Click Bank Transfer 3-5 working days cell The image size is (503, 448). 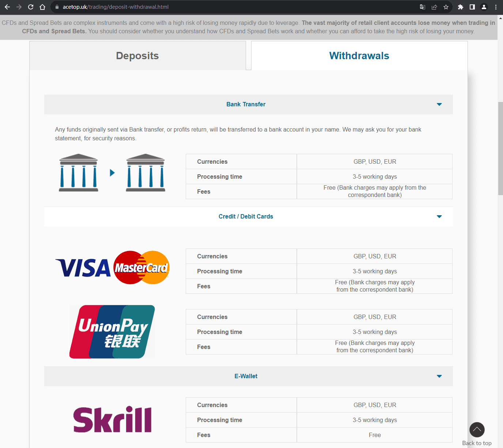coord(375,176)
